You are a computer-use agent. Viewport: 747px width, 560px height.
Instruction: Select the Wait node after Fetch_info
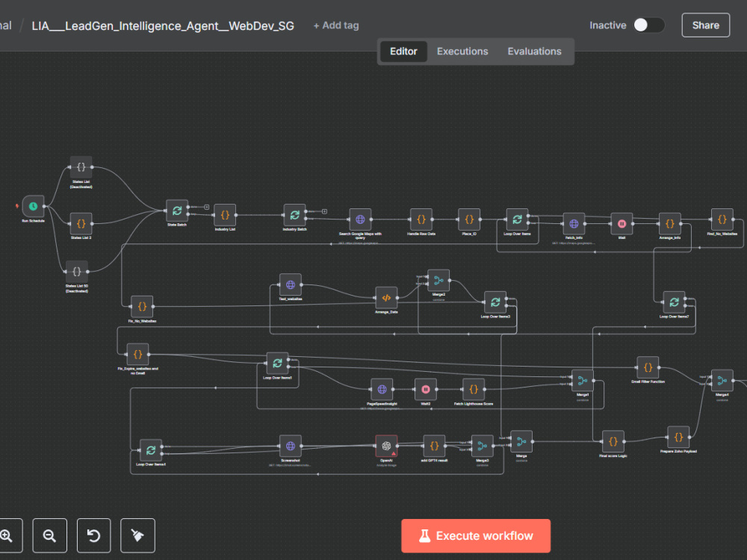coord(622,223)
